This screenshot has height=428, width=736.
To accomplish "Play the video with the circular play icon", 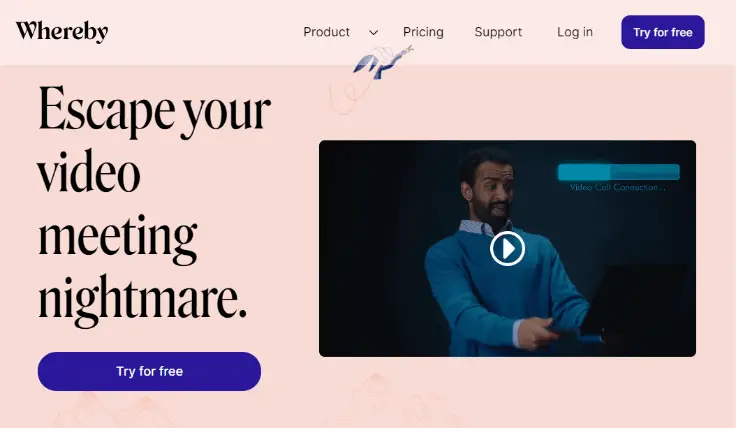I will click(x=507, y=249).
